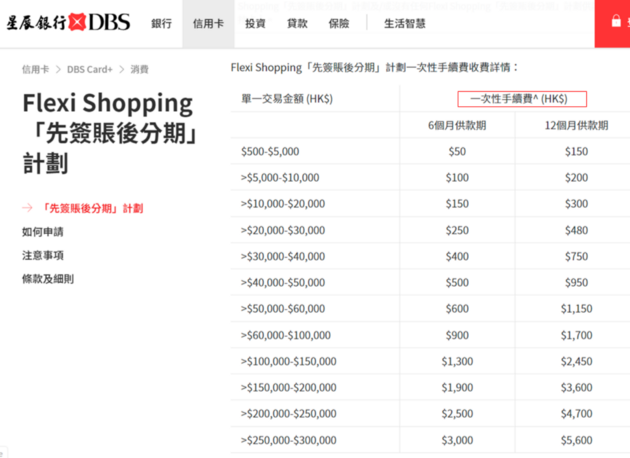This screenshot has width=630, height=458.
Task: Click the 12個月供款期 column header
Action: (x=576, y=125)
